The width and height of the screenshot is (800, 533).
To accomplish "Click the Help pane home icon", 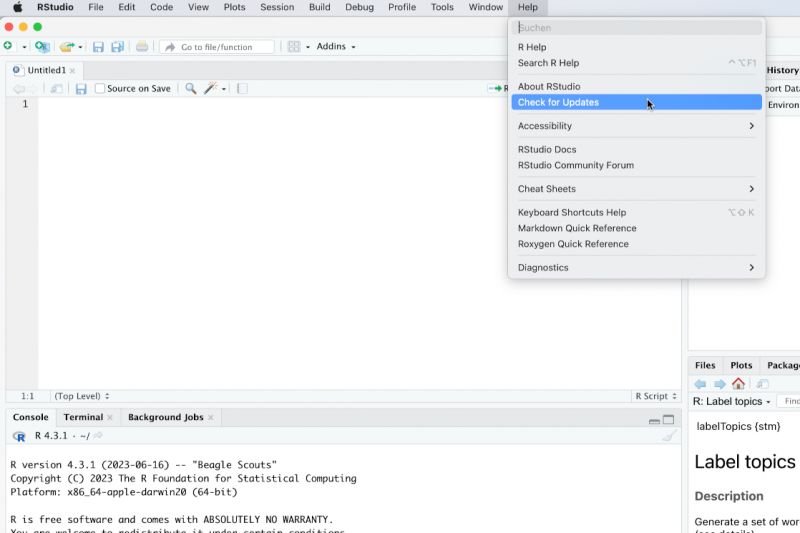I will (738, 384).
